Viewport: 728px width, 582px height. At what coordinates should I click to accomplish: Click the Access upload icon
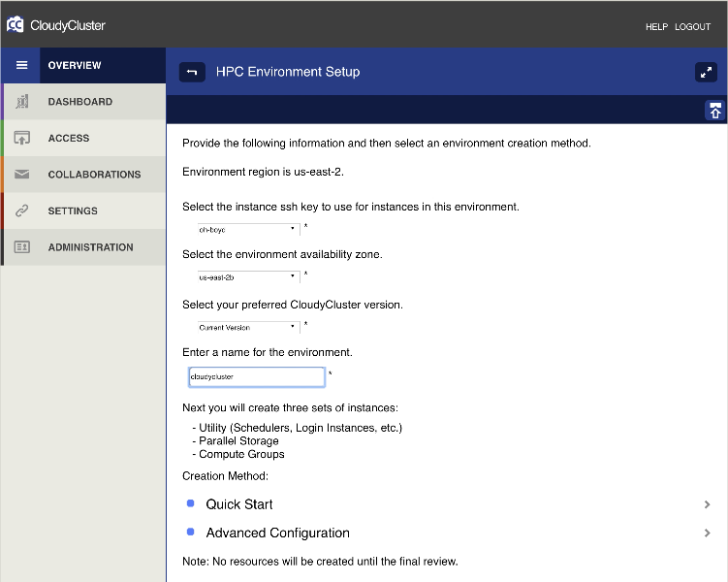tap(22, 138)
